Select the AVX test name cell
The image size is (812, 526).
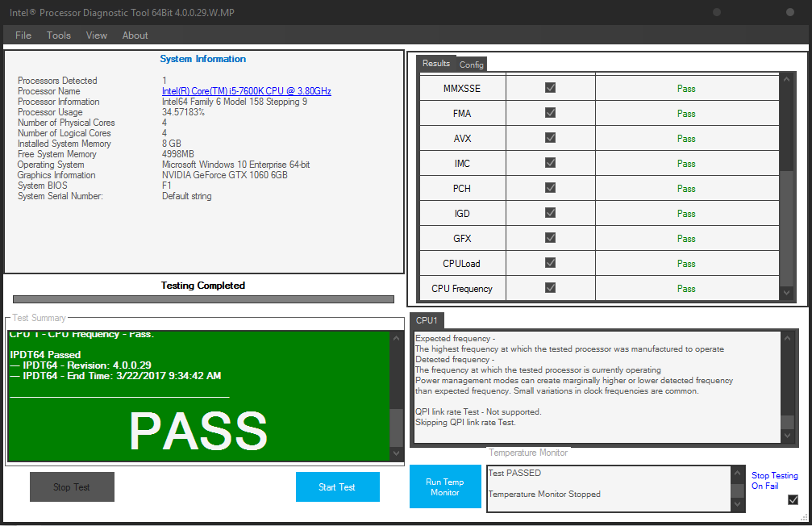(x=462, y=139)
